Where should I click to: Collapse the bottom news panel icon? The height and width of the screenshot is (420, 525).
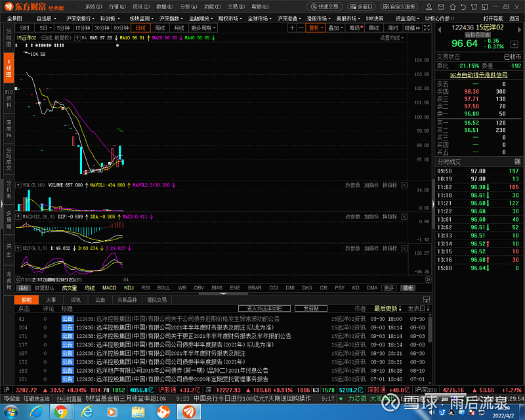pyautogui.click(x=426, y=299)
